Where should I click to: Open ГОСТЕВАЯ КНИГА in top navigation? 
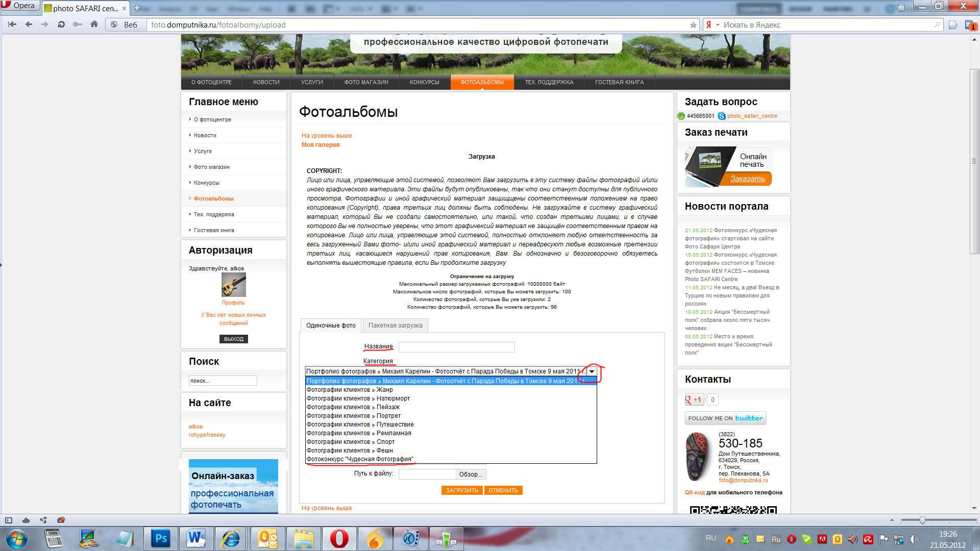(619, 82)
